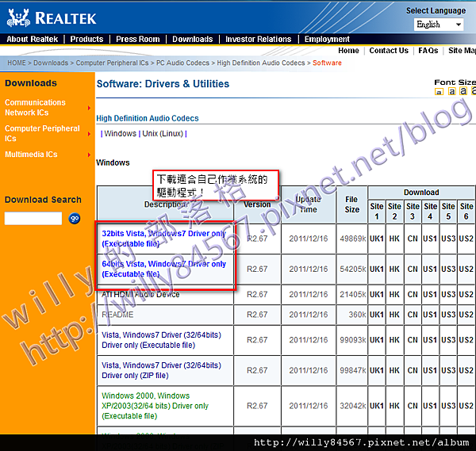
Task: Click the Site 1 column header
Action: (x=377, y=212)
